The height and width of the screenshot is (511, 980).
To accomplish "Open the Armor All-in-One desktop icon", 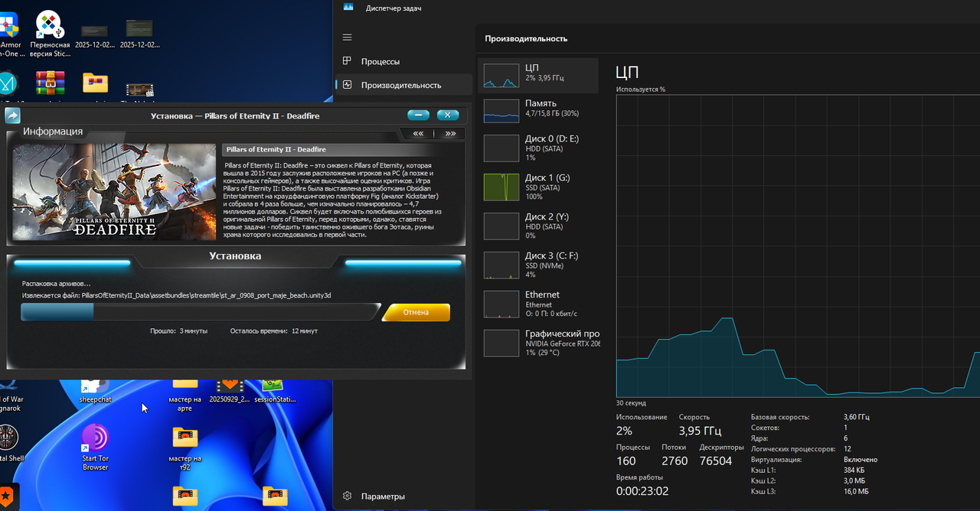I will click(10, 34).
